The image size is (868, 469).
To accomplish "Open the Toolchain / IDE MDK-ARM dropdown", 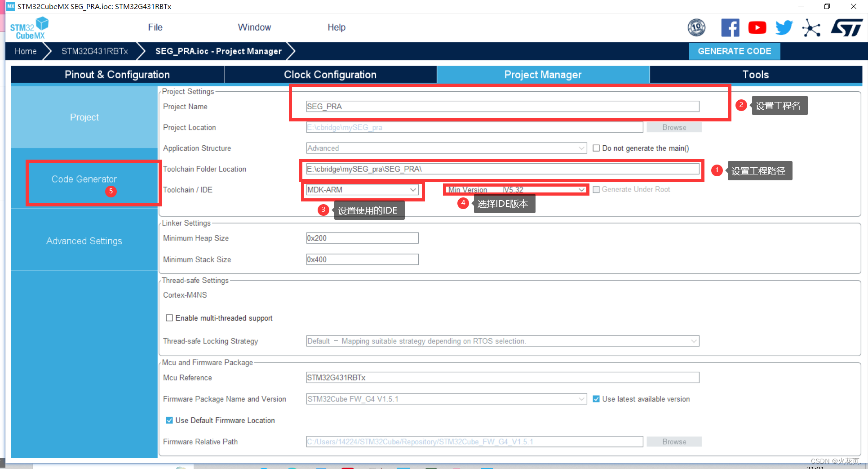I will coord(362,190).
